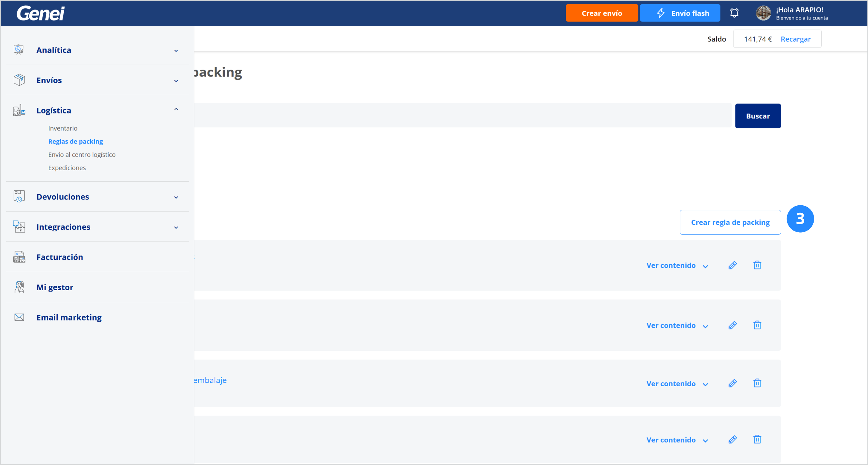The image size is (868, 465).
Task: Delete the first packing rule with the trash icon
Action: (757, 265)
